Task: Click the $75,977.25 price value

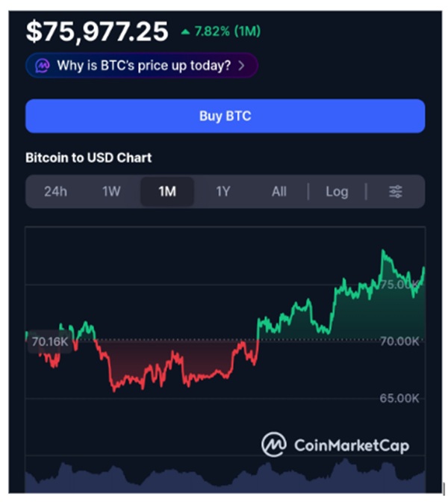Action: [97, 31]
